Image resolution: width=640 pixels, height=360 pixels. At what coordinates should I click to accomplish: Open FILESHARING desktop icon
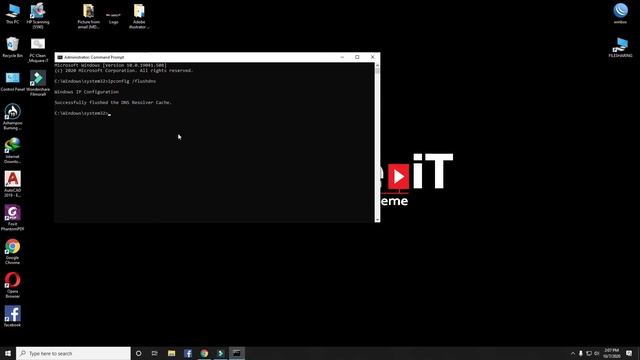[x=620, y=47]
